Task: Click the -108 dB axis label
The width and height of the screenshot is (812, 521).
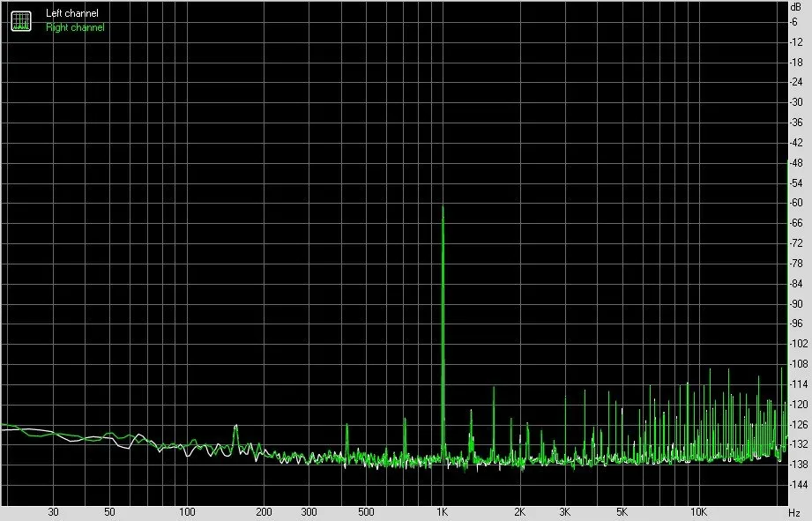Action: 798,364
